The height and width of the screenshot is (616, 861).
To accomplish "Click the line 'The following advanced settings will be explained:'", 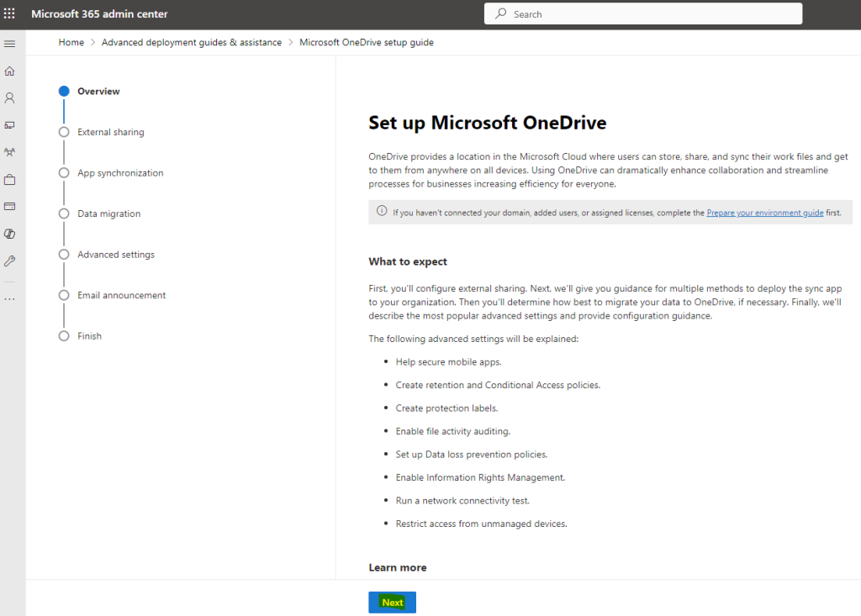I will coord(473,339).
